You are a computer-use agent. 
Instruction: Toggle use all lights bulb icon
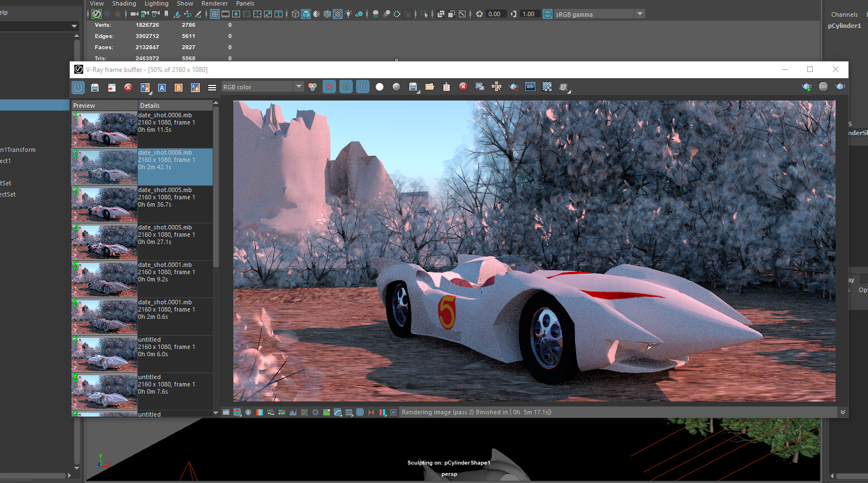point(348,14)
